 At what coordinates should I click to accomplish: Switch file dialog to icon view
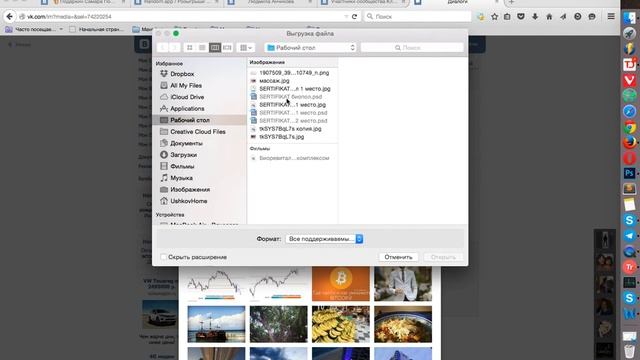coord(190,48)
